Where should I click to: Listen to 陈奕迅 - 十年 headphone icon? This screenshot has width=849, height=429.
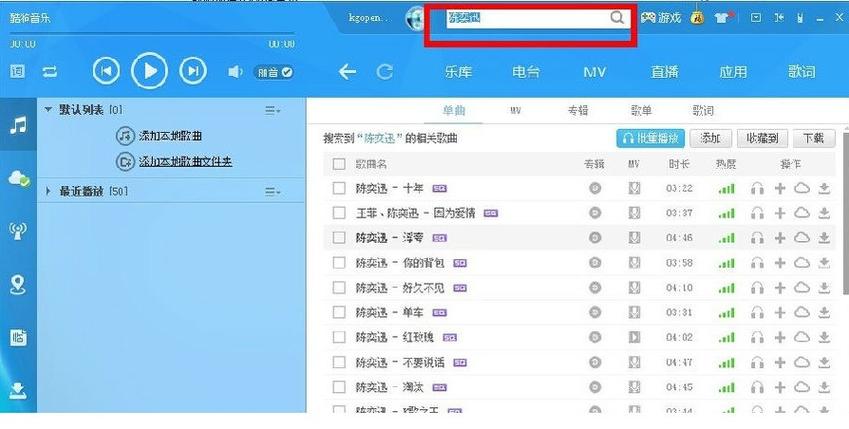tap(757, 188)
